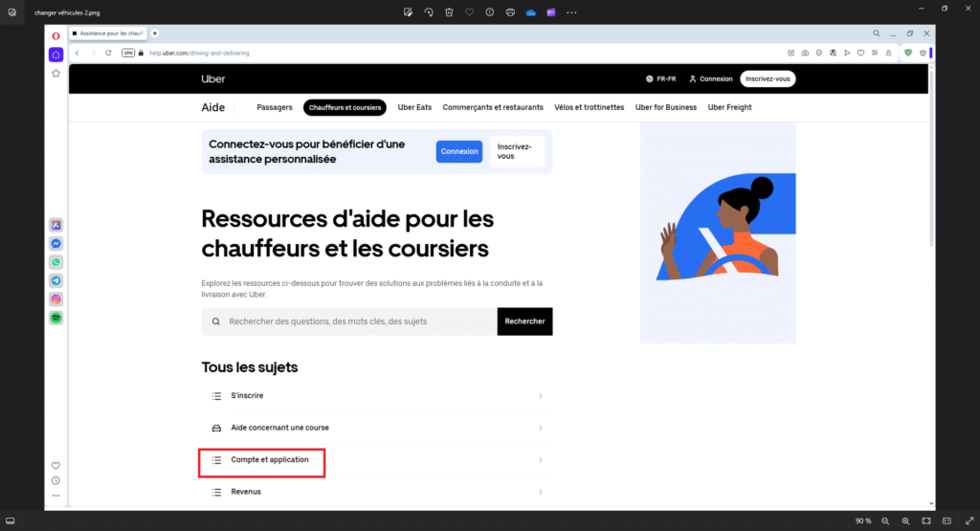Rotate the image in Photos

429,12
